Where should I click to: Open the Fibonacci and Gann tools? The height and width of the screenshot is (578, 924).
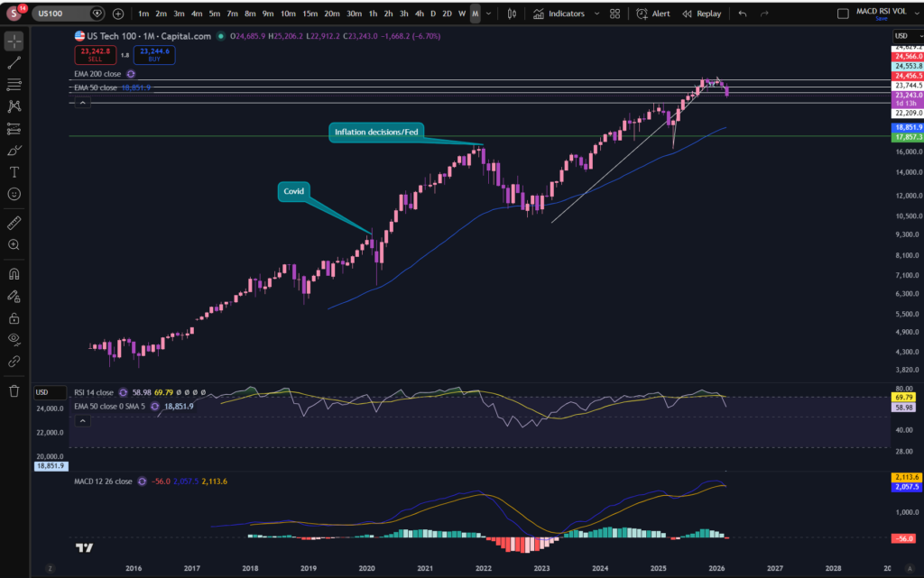click(14, 85)
